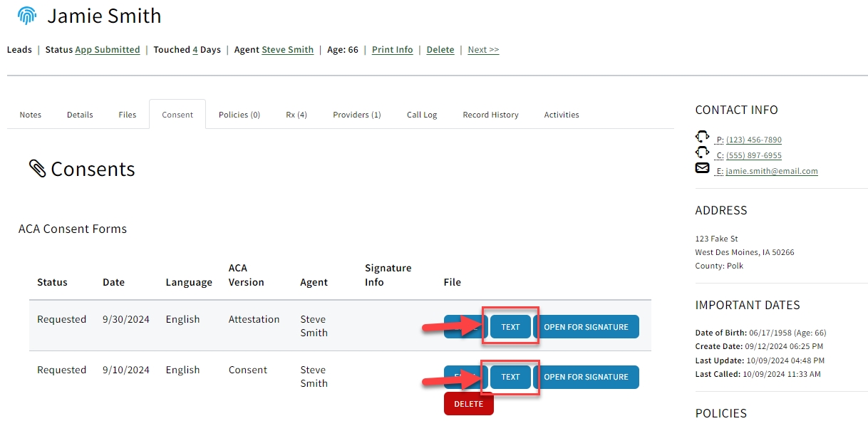868x421 pixels.
Task: Switch to the Notes tab
Action: point(30,114)
